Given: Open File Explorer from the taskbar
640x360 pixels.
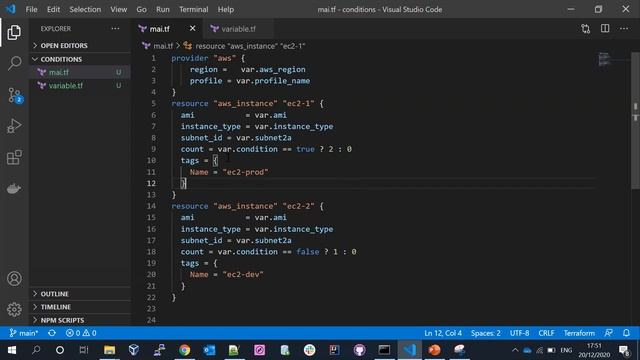Looking at the screenshot, I should click(109, 350).
